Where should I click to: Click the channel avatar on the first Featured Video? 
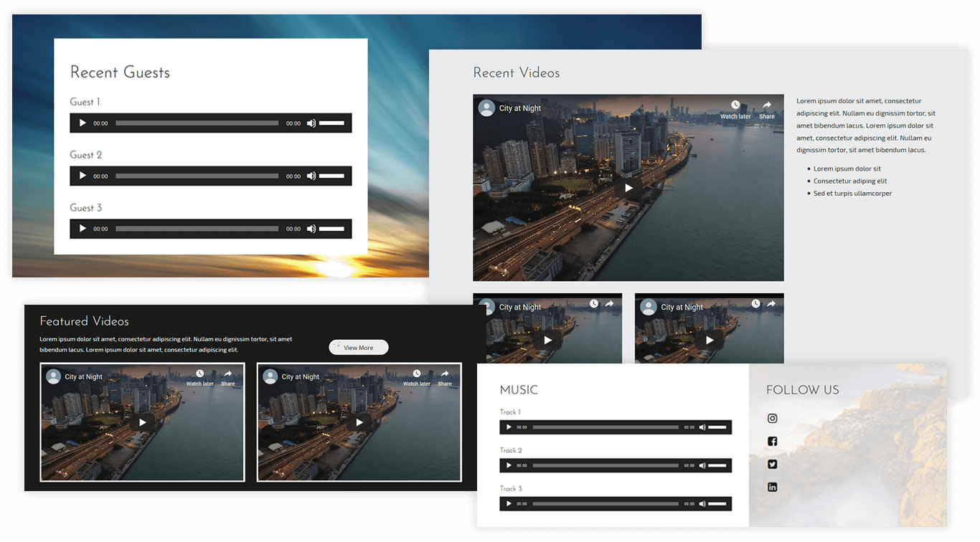(53, 376)
